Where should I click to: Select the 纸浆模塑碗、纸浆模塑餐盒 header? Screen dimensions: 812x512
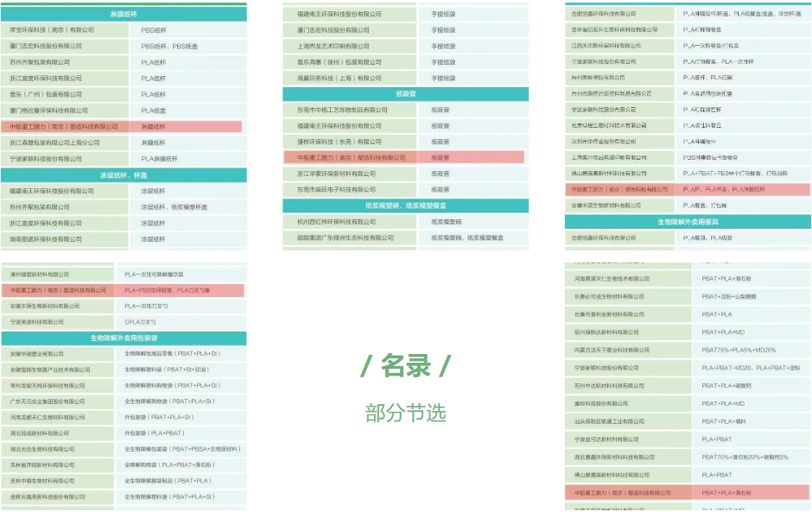[x=405, y=205]
